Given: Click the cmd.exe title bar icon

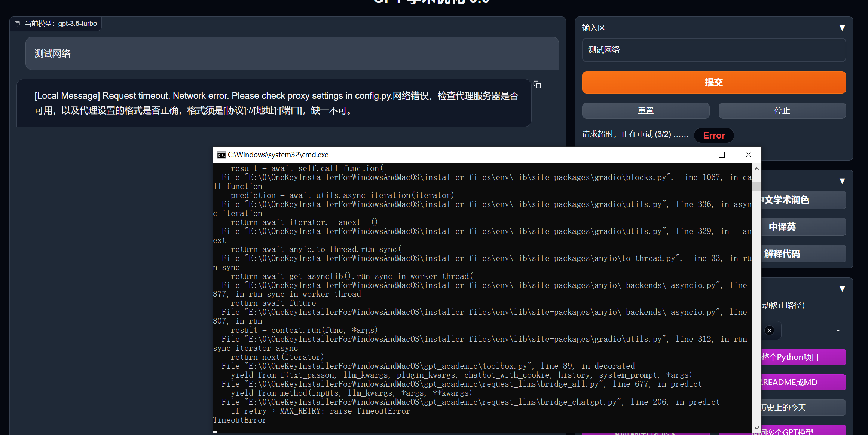Looking at the screenshot, I should (x=221, y=155).
